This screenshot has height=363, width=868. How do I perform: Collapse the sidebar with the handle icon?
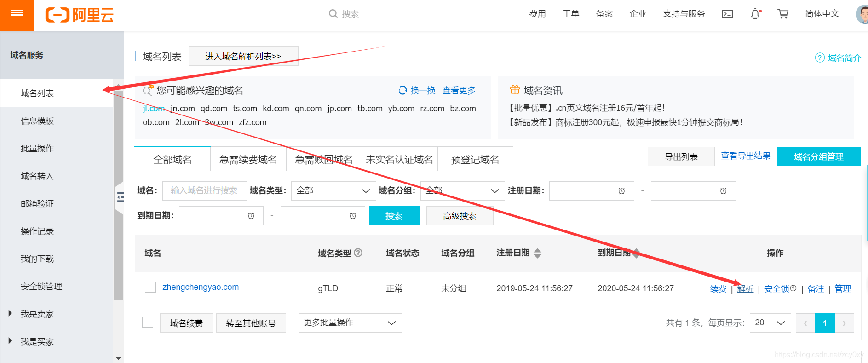(120, 197)
